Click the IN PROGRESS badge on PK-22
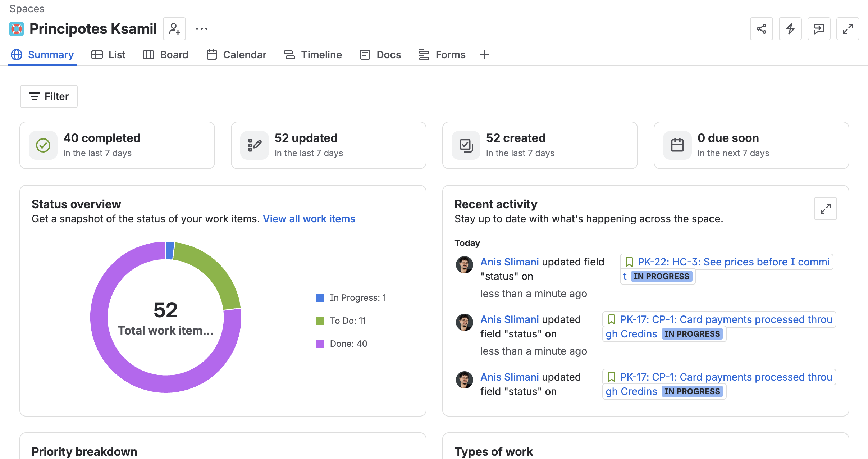 (x=661, y=276)
